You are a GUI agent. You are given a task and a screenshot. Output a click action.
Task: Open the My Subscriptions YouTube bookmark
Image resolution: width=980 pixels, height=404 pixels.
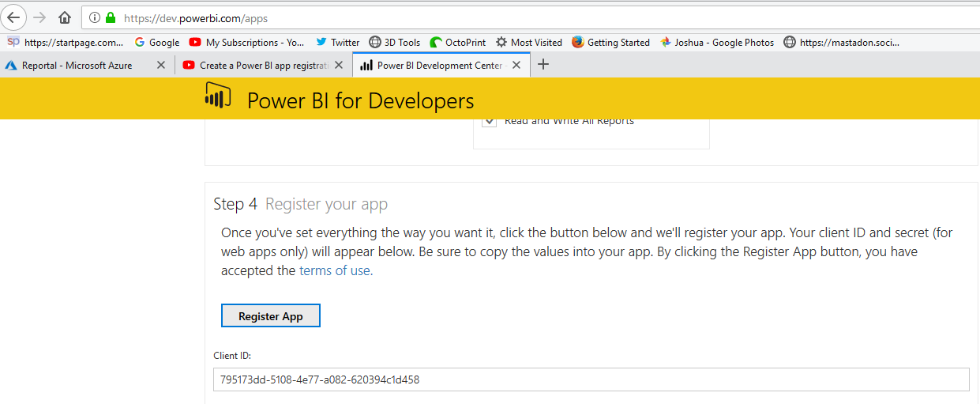click(246, 43)
